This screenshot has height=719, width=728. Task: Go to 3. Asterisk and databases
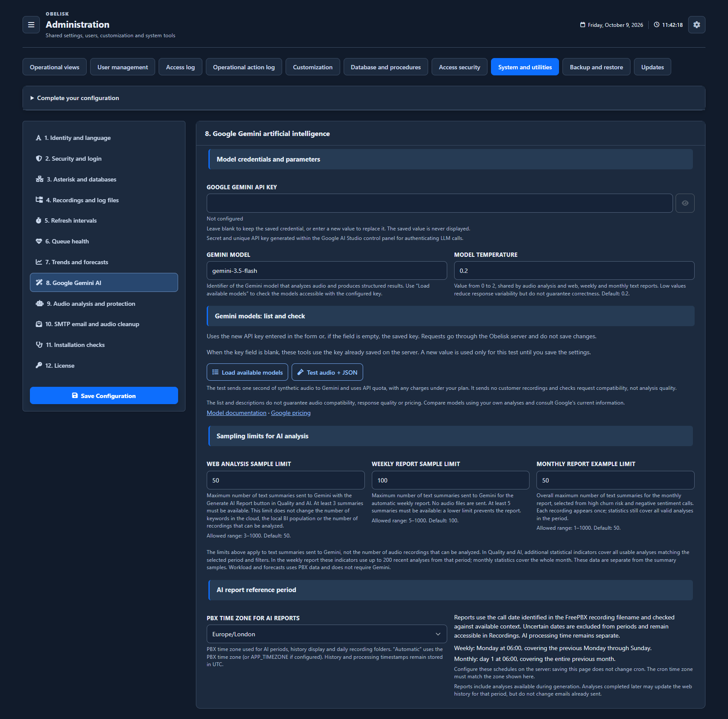[104, 179]
